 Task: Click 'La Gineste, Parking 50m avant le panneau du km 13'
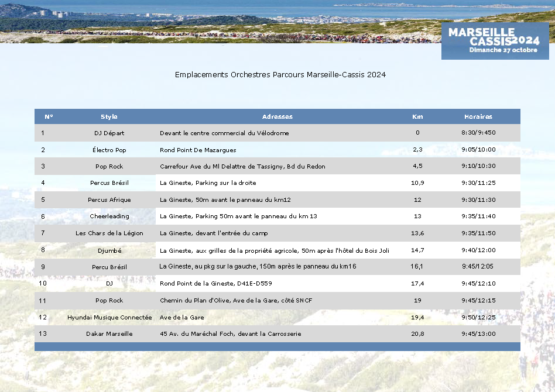(238, 216)
